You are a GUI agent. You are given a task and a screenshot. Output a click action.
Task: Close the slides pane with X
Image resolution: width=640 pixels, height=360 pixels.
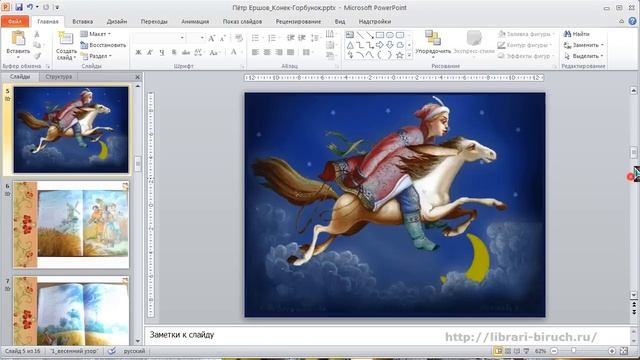(138, 77)
